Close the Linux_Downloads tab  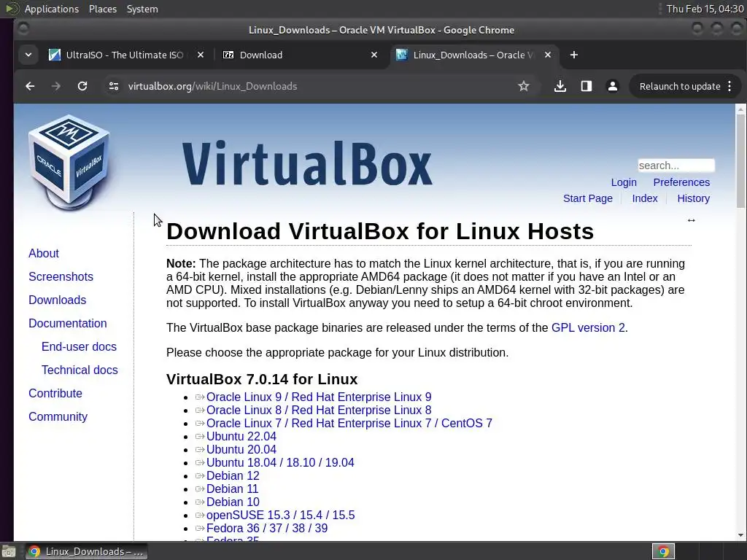[548, 55]
